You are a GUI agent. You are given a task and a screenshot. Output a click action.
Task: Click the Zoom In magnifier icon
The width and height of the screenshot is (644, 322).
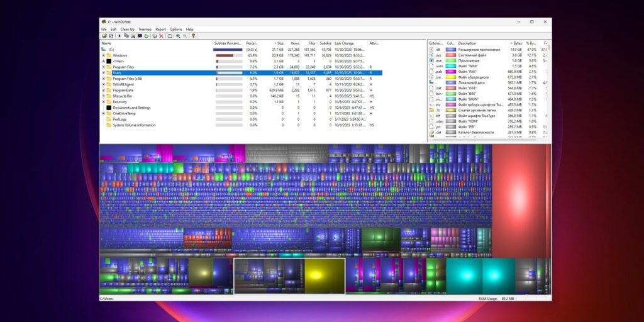pos(178,36)
